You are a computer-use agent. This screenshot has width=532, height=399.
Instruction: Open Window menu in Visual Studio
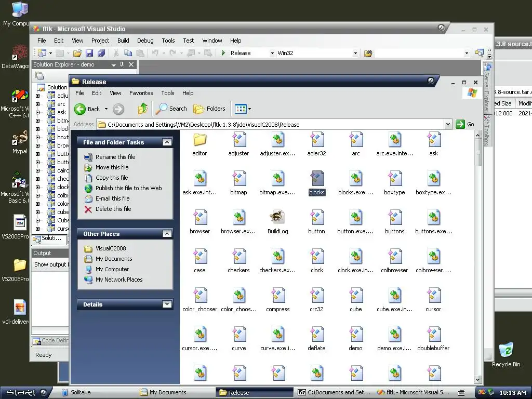pyautogui.click(x=212, y=41)
